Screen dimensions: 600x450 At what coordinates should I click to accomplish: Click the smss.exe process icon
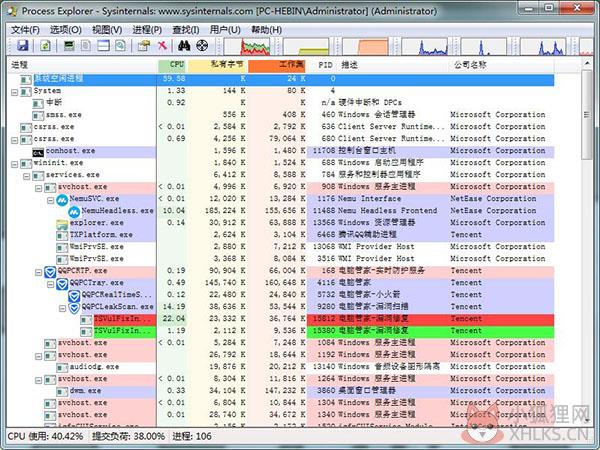coord(38,115)
